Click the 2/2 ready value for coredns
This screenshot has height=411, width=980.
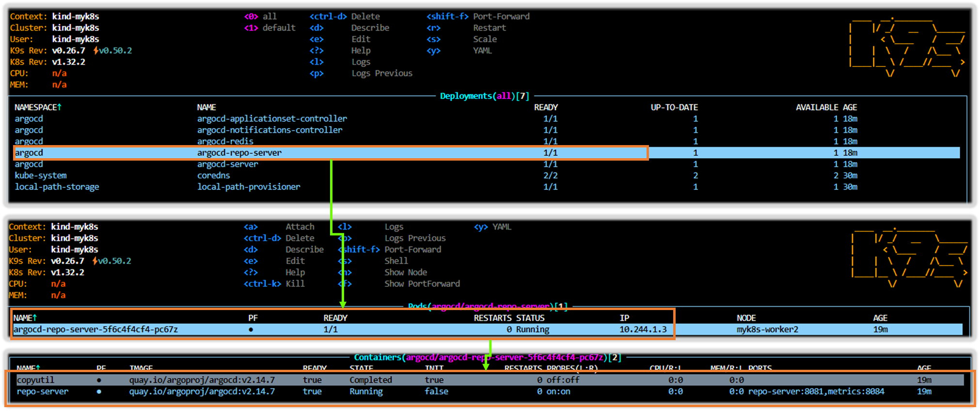point(550,176)
